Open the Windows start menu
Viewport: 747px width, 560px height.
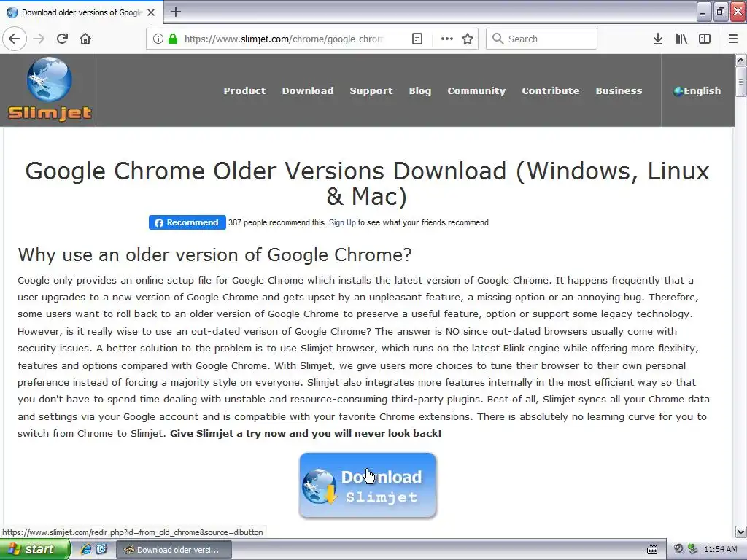[x=34, y=549]
